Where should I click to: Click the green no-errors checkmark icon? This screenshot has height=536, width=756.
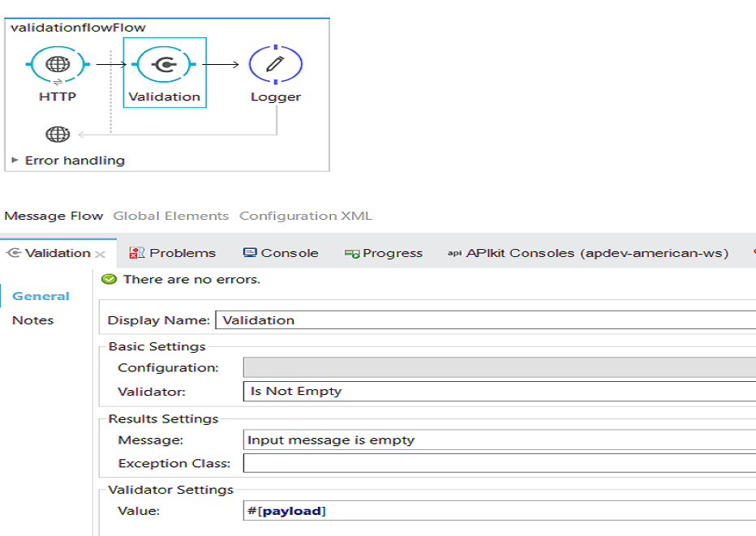click(110, 280)
